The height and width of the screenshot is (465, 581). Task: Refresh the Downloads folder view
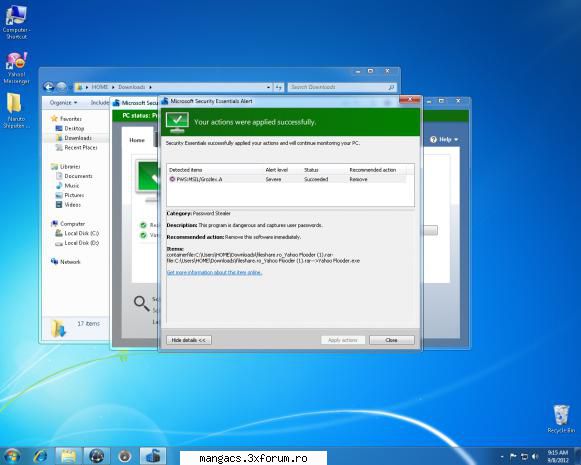pyautogui.click(x=279, y=87)
